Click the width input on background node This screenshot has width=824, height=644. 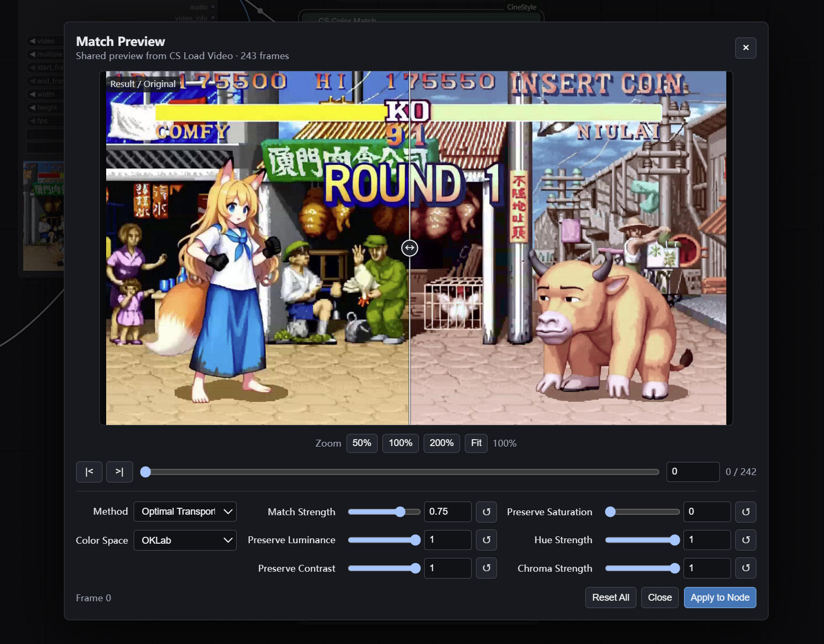coord(45,94)
